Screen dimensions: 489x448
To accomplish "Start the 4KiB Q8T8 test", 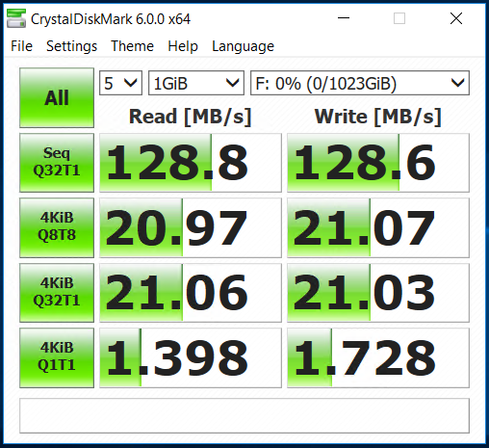I will [57, 227].
